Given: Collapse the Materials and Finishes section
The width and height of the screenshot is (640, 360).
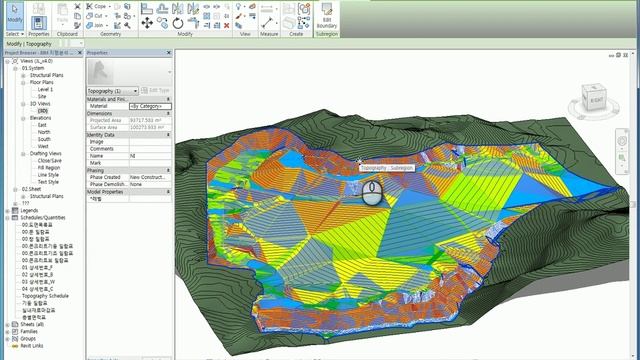Looking at the screenshot, I should (x=168, y=99).
